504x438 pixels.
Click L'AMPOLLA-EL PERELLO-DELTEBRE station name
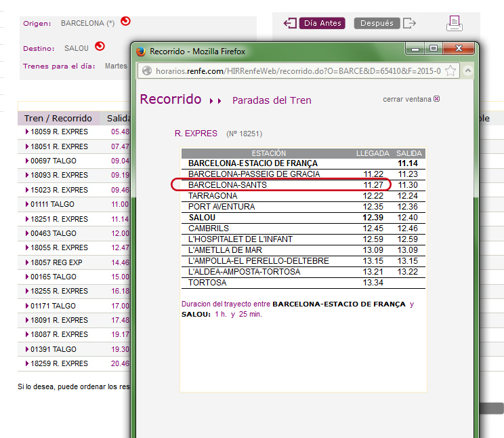pyautogui.click(x=259, y=261)
